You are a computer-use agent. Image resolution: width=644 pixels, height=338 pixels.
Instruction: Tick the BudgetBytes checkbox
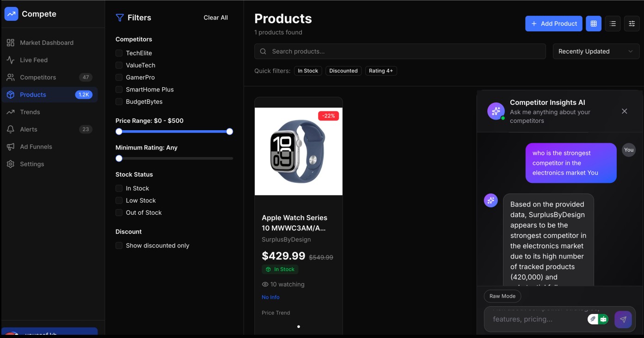(x=119, y=102)
